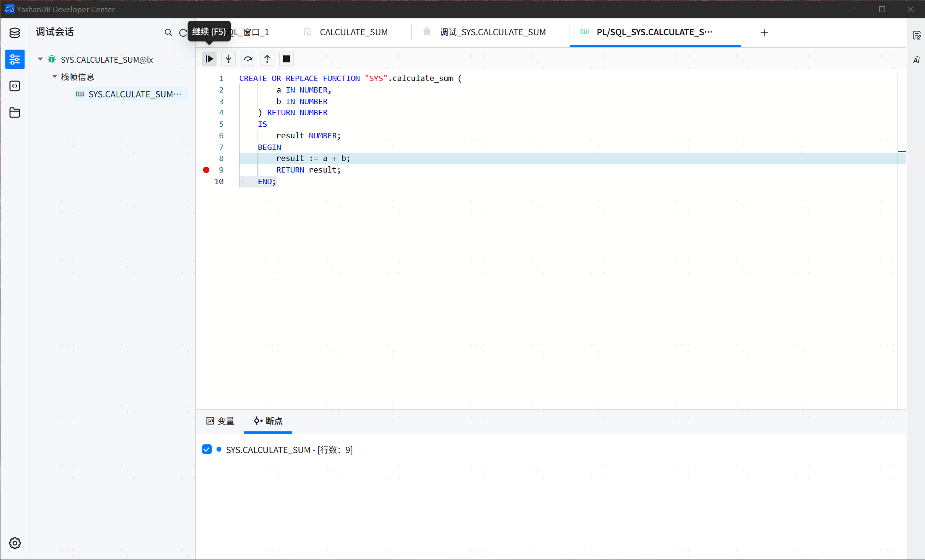Search in the debug session panel
925x560 pixels.
pos(168,32)
